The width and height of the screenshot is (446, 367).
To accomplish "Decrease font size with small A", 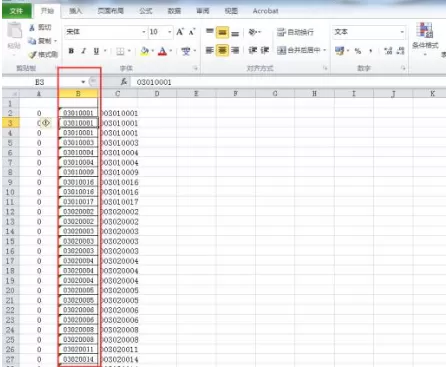I will pyautogui.click(x=192, y=32).
